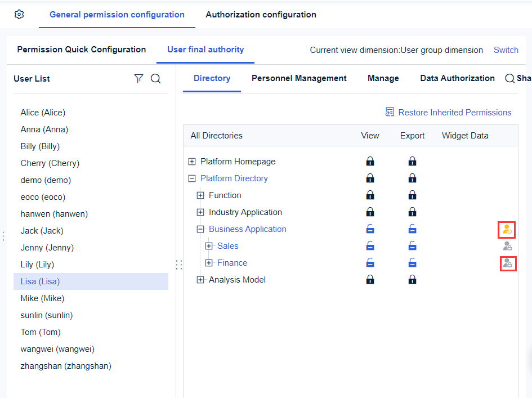Click the Switch link for view dimension
Viewport: 532px width, 398px height.
(506, 50)
